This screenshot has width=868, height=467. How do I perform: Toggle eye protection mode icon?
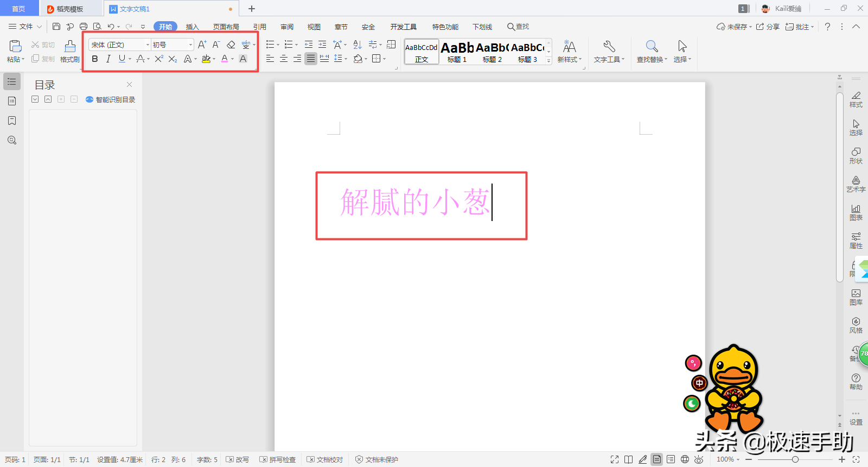pyautogui.click(x=699, y=459)
